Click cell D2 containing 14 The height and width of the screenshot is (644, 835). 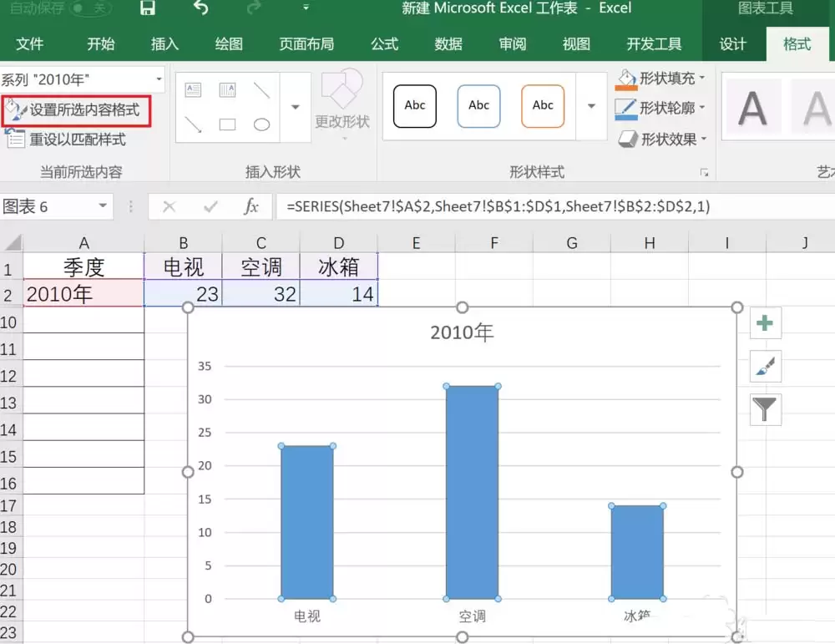(339, 293)
